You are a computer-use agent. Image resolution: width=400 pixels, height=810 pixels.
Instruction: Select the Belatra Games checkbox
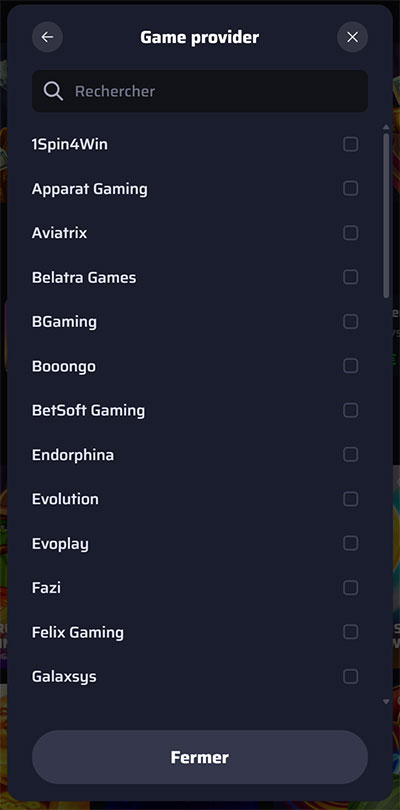[x=350, y=277]
